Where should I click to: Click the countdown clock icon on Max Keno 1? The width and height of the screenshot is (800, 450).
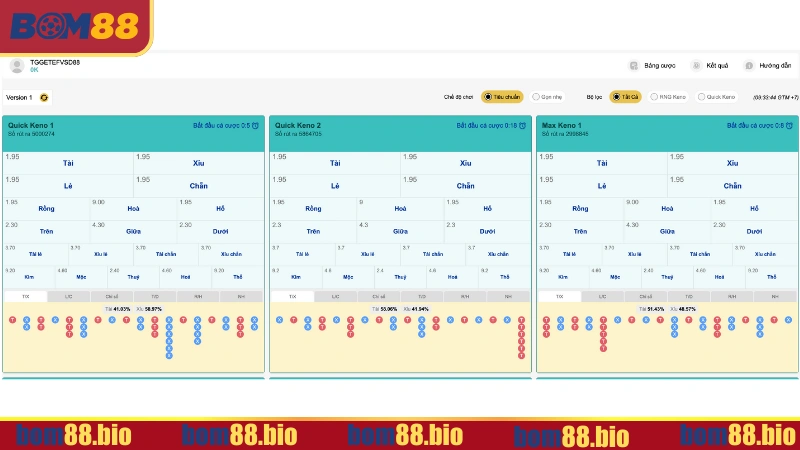coord(789,126)
